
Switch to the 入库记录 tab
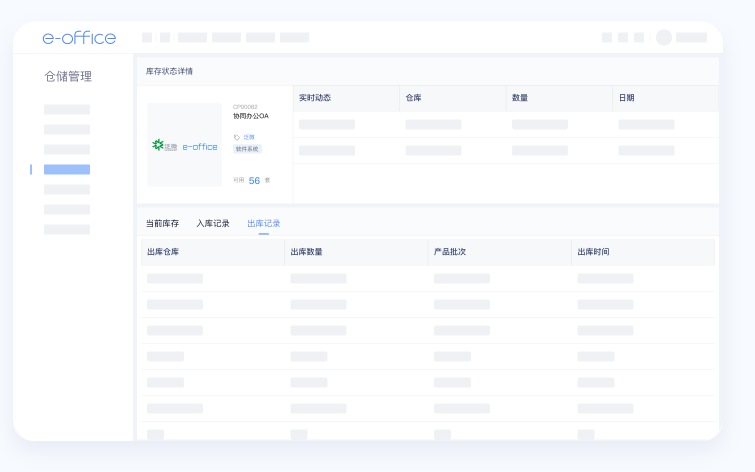click(x=213, y=223)
